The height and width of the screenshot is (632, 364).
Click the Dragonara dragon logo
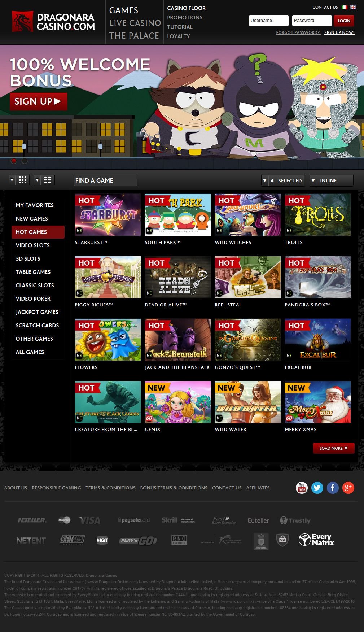pyautogui.click(x=22, y=22)
